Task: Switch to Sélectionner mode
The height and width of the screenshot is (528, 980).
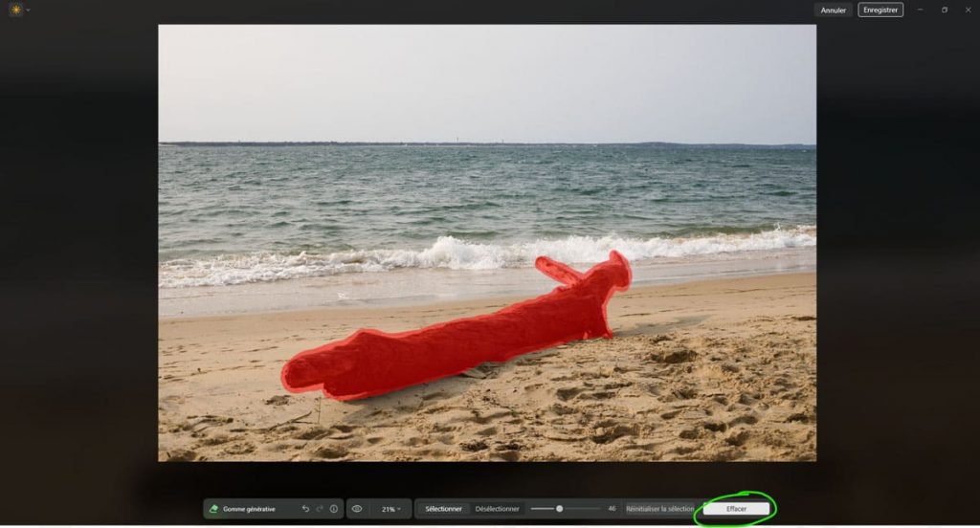Action: (x=443, y=509)
